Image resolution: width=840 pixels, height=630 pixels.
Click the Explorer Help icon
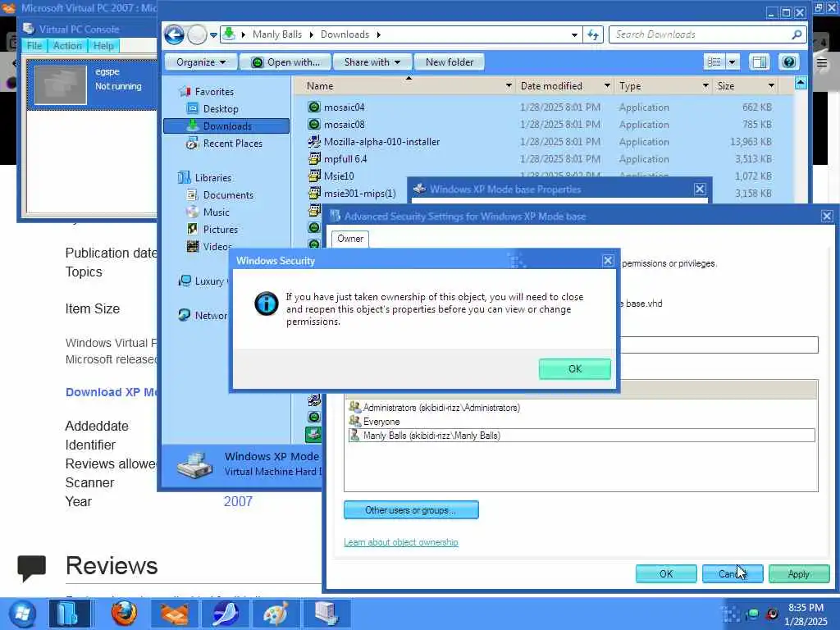point(788,62)
